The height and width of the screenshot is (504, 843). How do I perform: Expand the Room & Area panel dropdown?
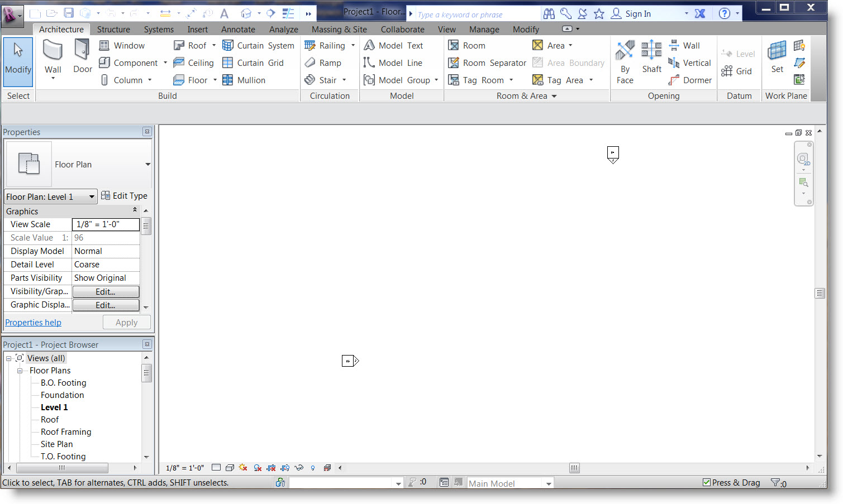point(554,96)
